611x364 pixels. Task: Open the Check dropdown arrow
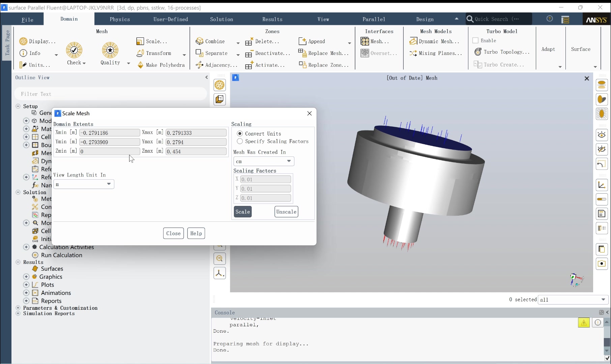pyautogui.click(x=84, y=63)
